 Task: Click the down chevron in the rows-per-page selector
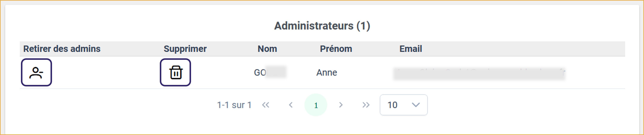coord(415,105)
